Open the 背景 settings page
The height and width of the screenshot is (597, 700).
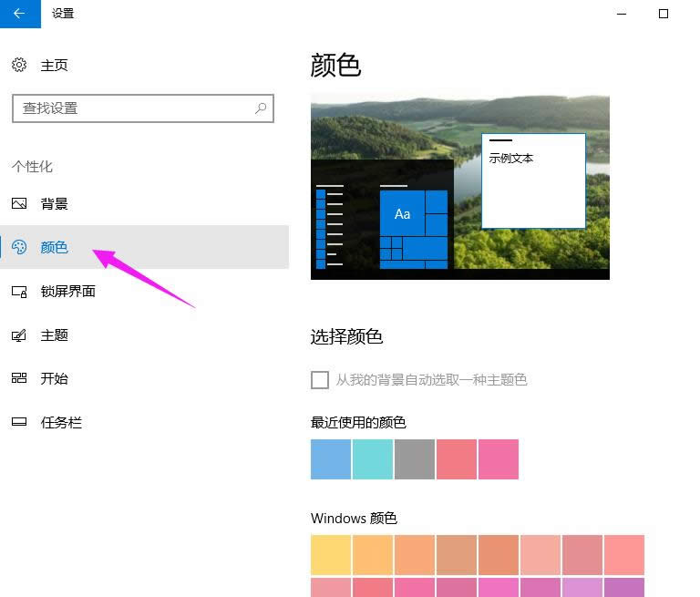55,203
